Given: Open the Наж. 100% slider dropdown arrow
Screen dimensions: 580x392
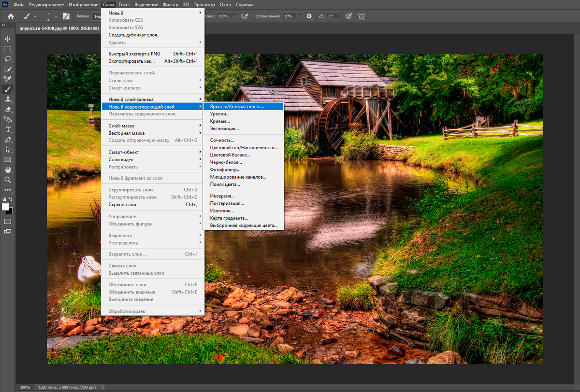Looking at the screenshot, I should 234,16.
